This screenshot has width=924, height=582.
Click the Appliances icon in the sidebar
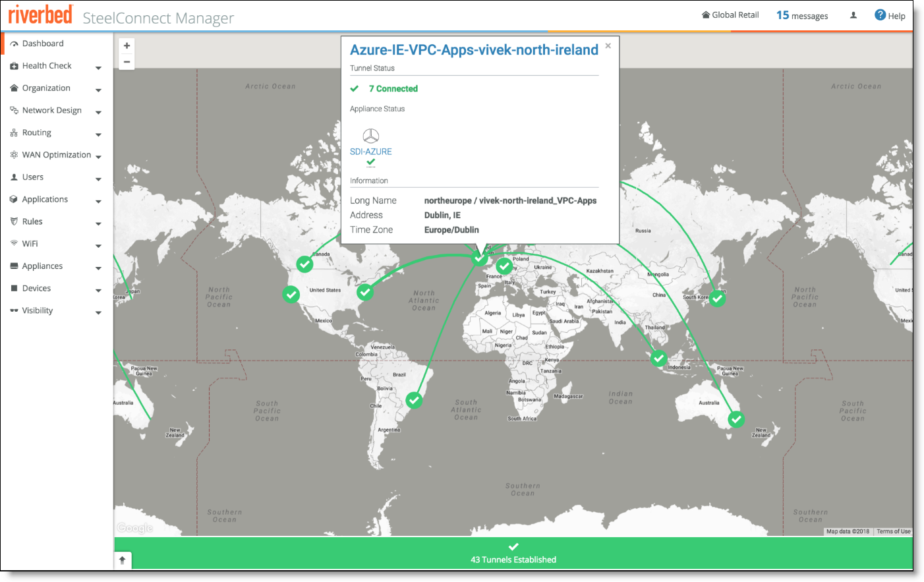point(14,266)
